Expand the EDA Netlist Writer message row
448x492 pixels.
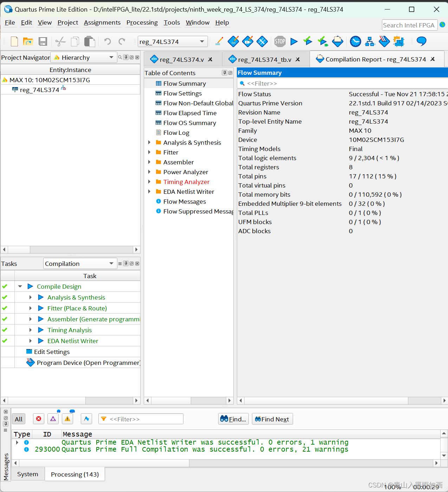point(17,442)
